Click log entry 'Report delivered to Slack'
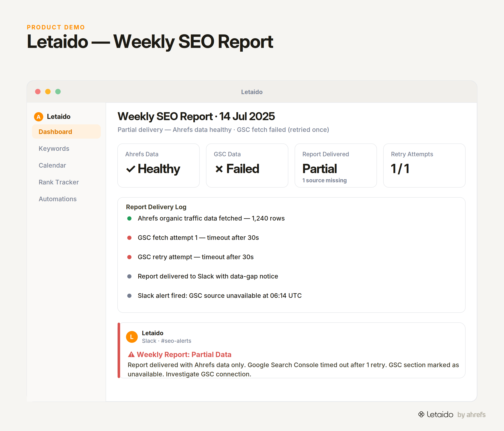 click(208, 276)
